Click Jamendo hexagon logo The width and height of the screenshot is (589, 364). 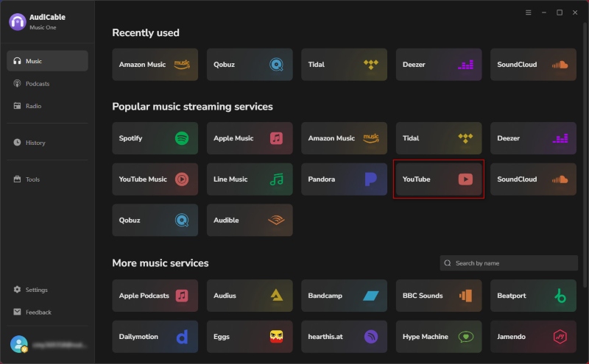[x=560, y=337]
